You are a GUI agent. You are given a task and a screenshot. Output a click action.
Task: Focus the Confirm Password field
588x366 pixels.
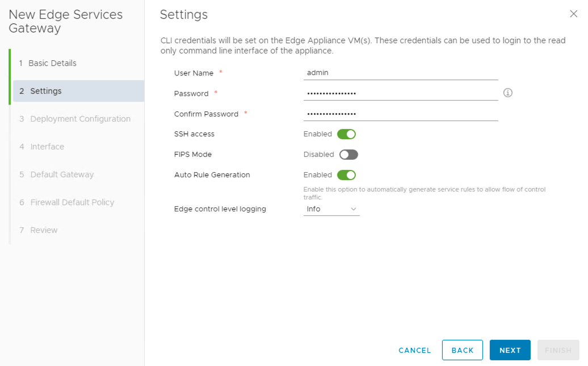(x=401, y=114)
